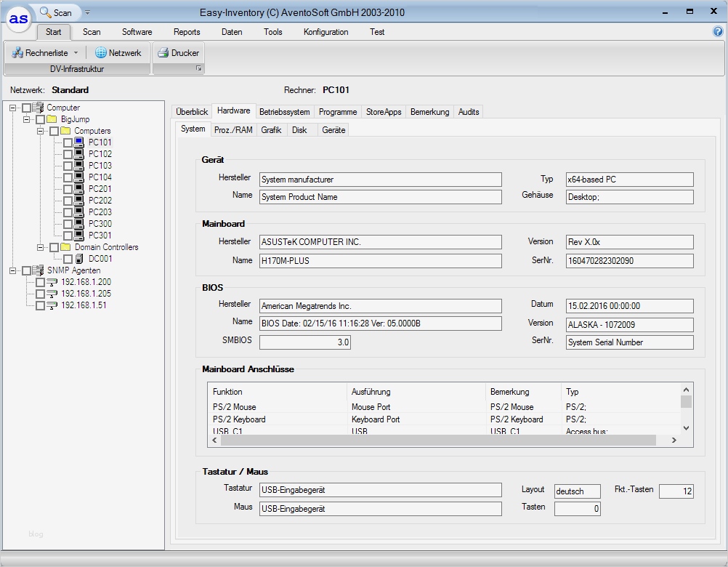Collapse the Domain Controllers tree node
This screenshot has height=567, width=728.
tap(40, 247)
